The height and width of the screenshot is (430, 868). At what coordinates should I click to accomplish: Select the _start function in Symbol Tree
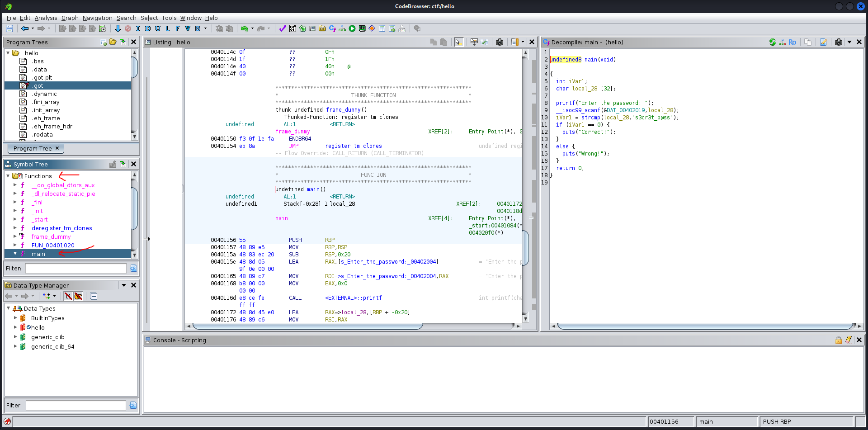point(39,219)
